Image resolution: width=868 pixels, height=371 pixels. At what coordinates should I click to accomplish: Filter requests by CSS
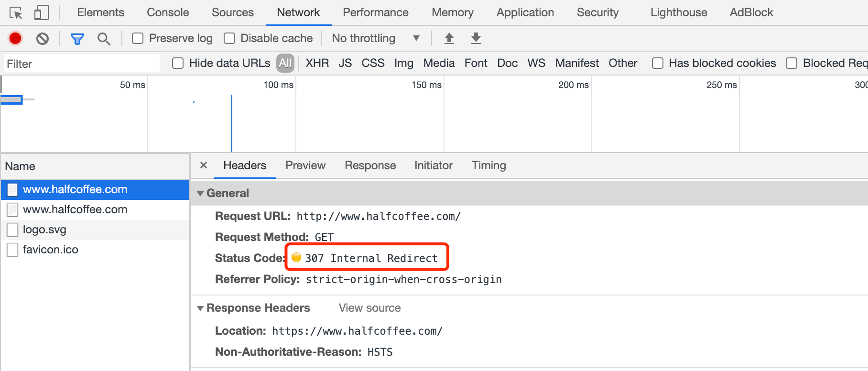point(373,63)
